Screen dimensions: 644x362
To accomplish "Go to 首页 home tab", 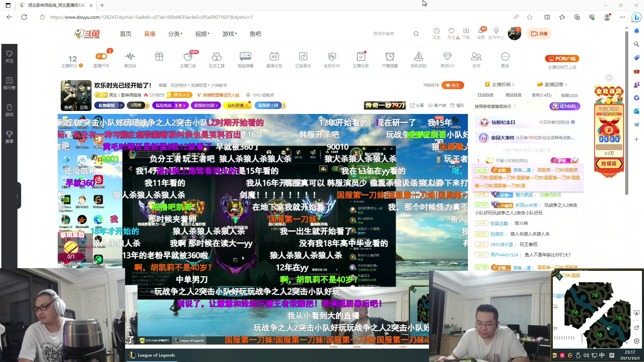I will point(126,34).
